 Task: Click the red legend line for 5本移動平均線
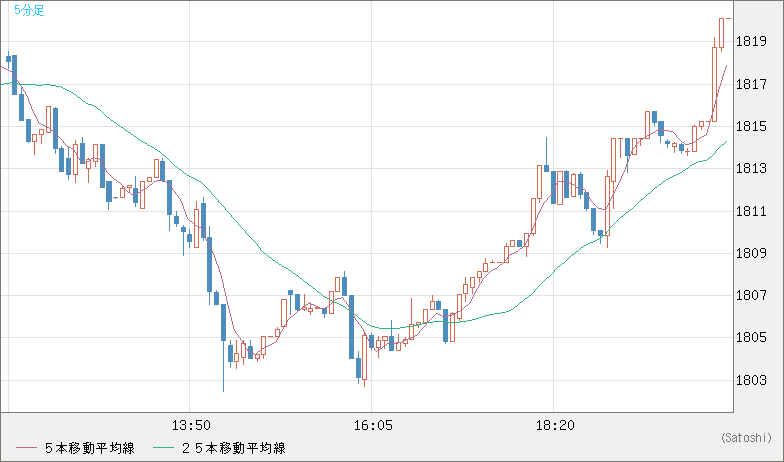[x=26, y=448]
